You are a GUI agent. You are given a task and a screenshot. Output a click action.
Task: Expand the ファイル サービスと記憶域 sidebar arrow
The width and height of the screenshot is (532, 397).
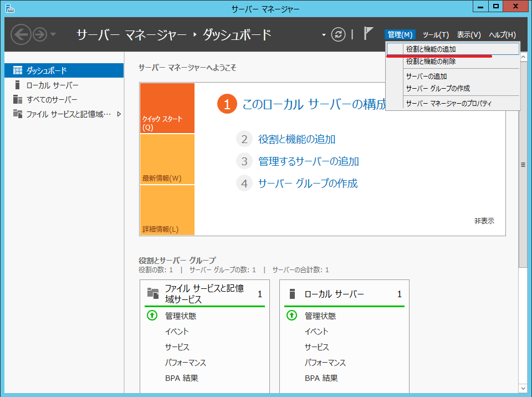(x=119, y=114)
